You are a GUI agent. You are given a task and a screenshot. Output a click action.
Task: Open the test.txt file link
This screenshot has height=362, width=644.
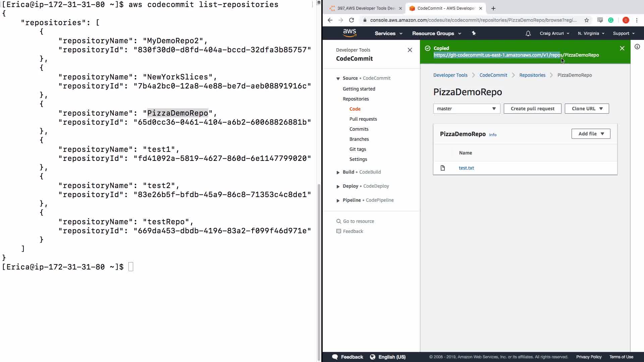tap(466, 168)
